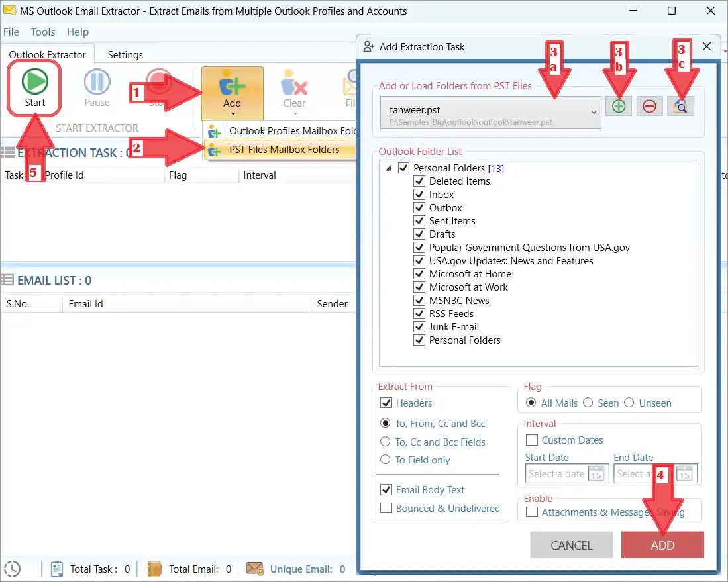Uncheck the Outbox folder checkbox
Image resolution: width=728 pixels, height=582 pixels.
(x=419, y=207)
